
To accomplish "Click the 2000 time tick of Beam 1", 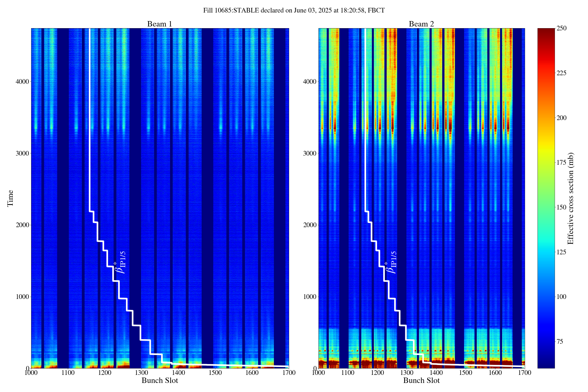I will point(22,225).
